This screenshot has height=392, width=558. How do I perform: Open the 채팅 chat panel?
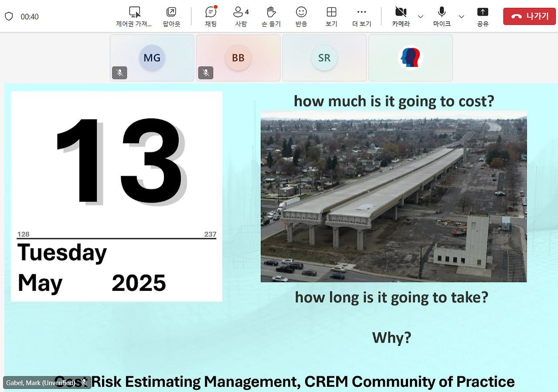click(x=211, y=17)
